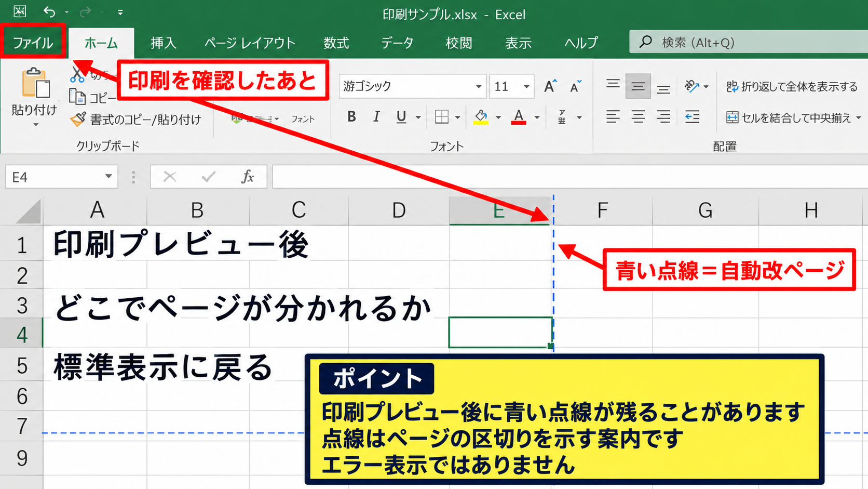
Task: Align text left
Action: 613,117
